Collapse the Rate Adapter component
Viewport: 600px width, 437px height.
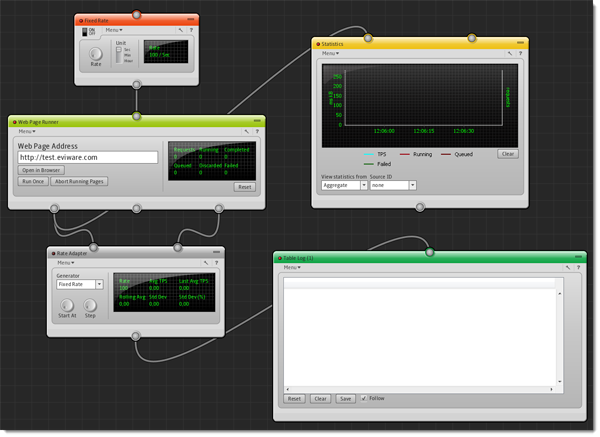(x=217, y=252)
